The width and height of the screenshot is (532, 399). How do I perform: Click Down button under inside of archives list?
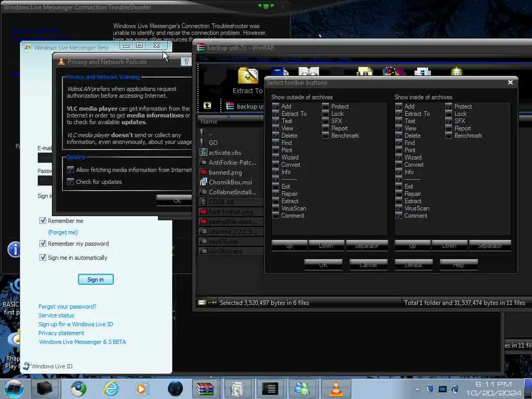point(449,245)
